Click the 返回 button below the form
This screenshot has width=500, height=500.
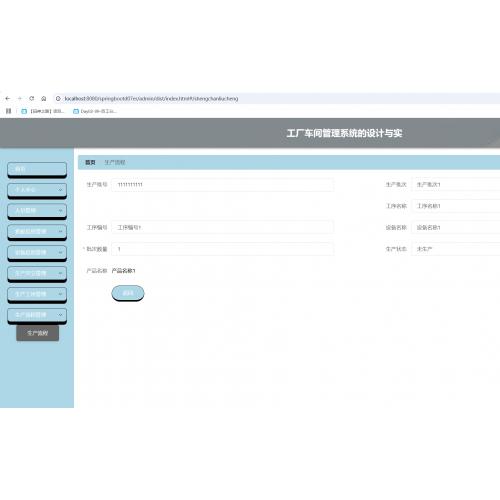click(x=128, y=293)
